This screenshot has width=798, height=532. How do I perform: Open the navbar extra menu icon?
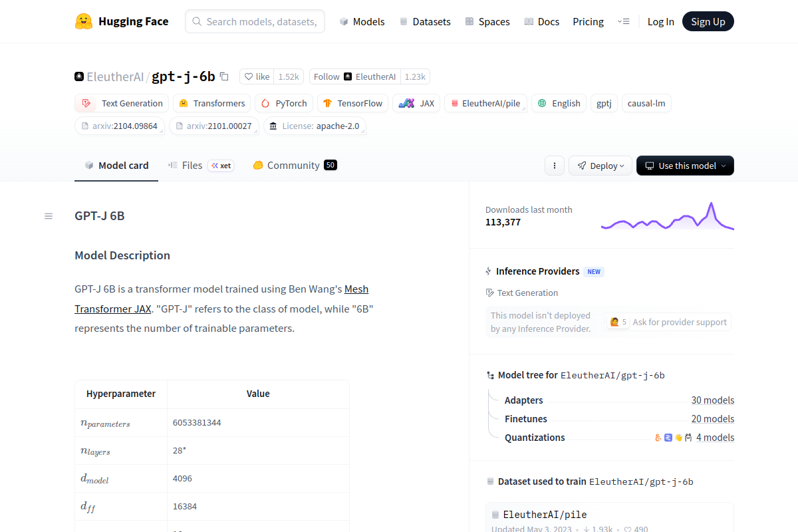[623, 21]
